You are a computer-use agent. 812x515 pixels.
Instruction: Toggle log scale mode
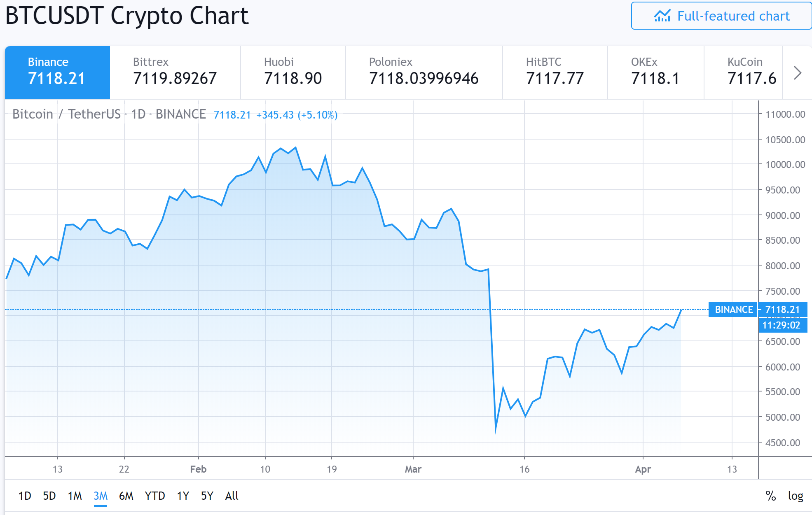(796, 496)
